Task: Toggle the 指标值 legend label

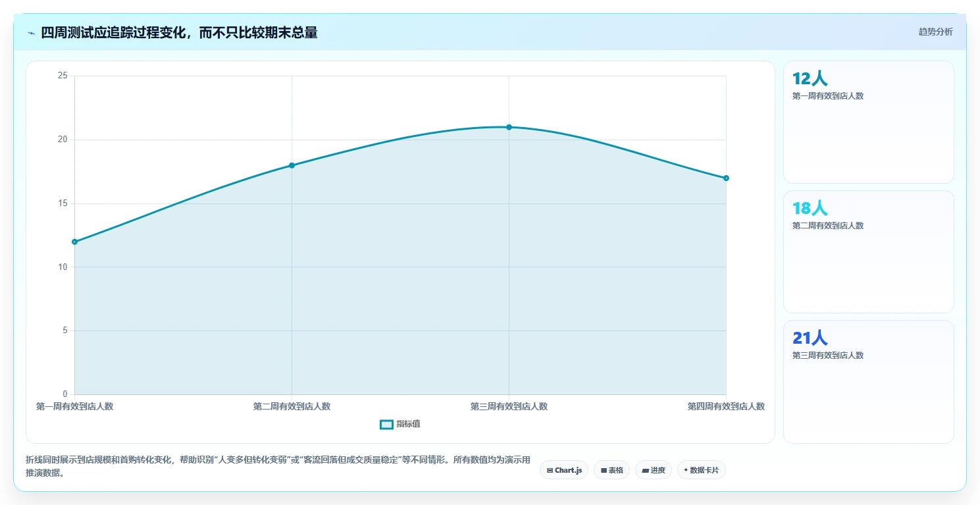Action: tap(408, 425)
